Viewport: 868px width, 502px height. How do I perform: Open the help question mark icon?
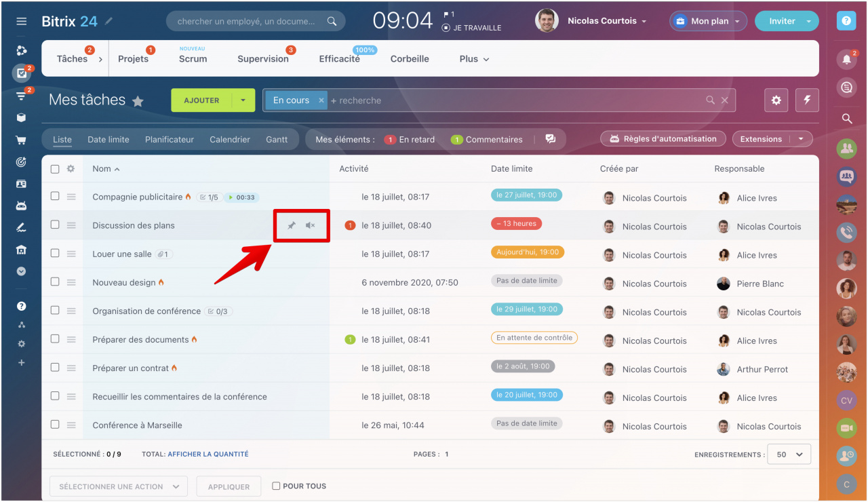[846, 21]
